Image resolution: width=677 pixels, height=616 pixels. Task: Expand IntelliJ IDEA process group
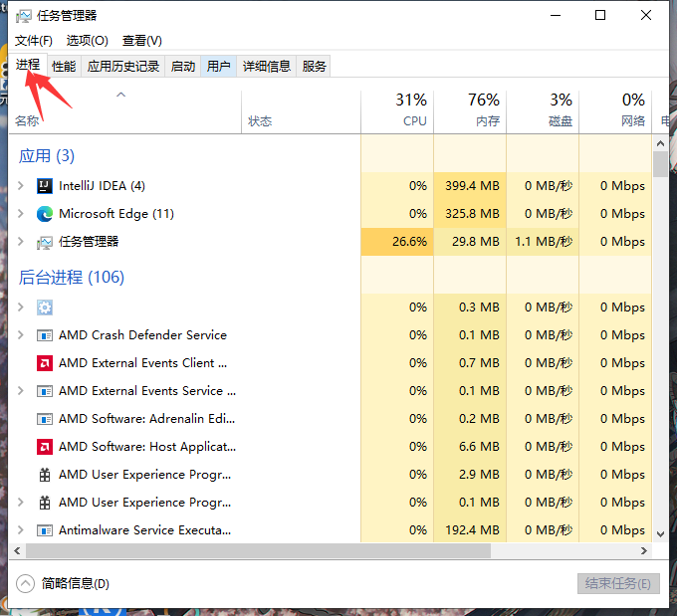click(x=20, y=186)
